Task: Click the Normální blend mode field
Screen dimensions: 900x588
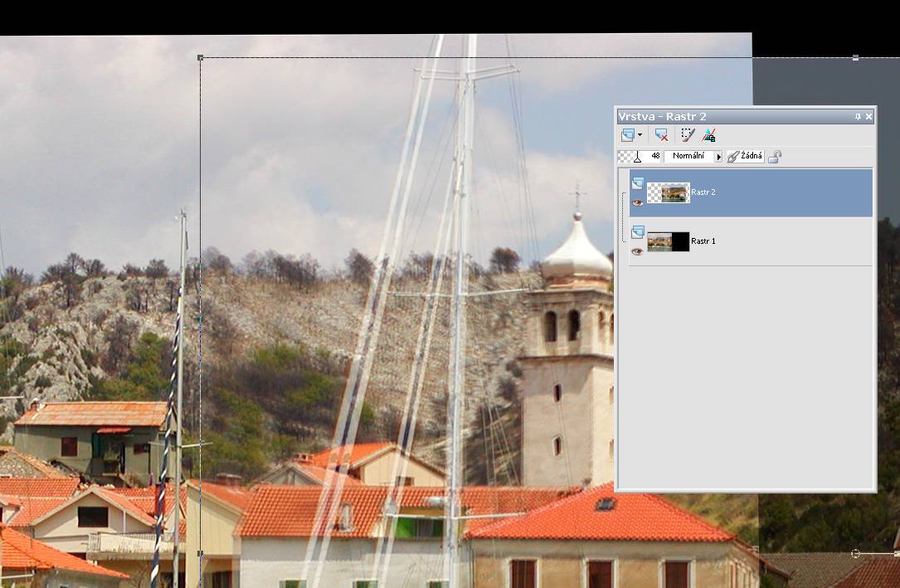Action: (688, 156)
